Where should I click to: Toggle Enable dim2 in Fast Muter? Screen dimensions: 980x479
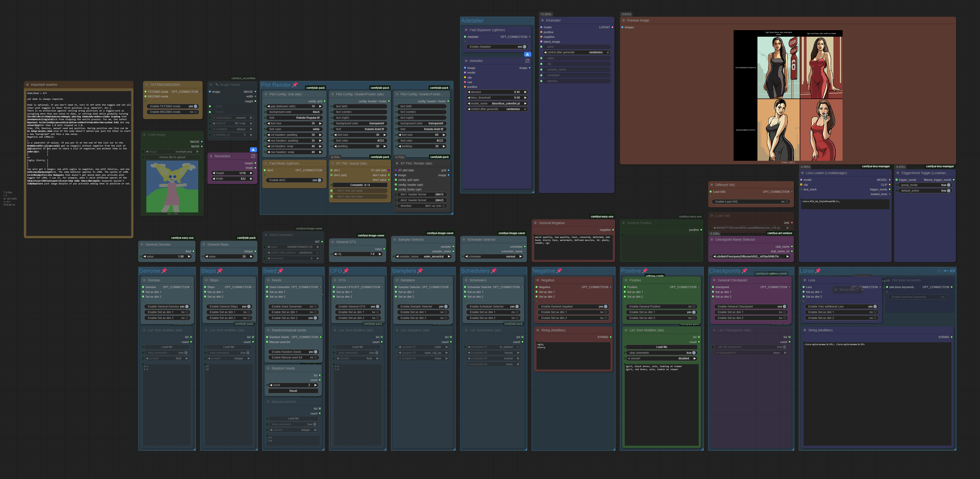[x=294, y=180]
